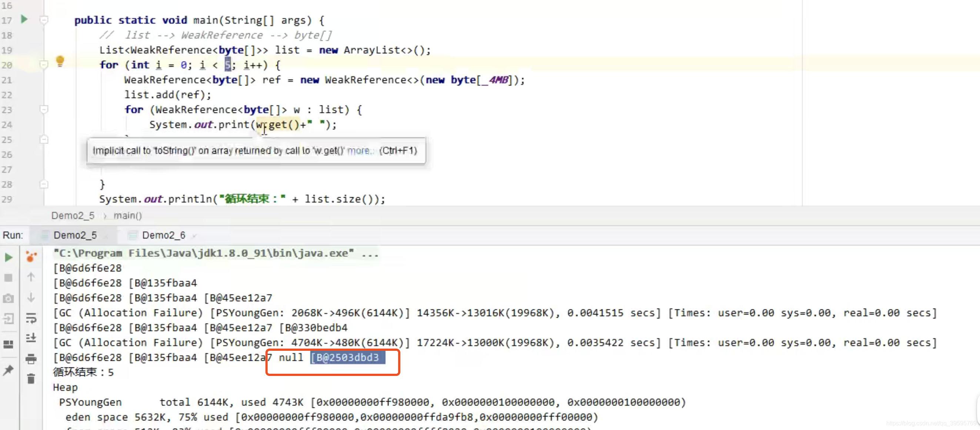Click the fold-end marker at line 28
This screenshot has height=430, width=980.
click(44, 184)
